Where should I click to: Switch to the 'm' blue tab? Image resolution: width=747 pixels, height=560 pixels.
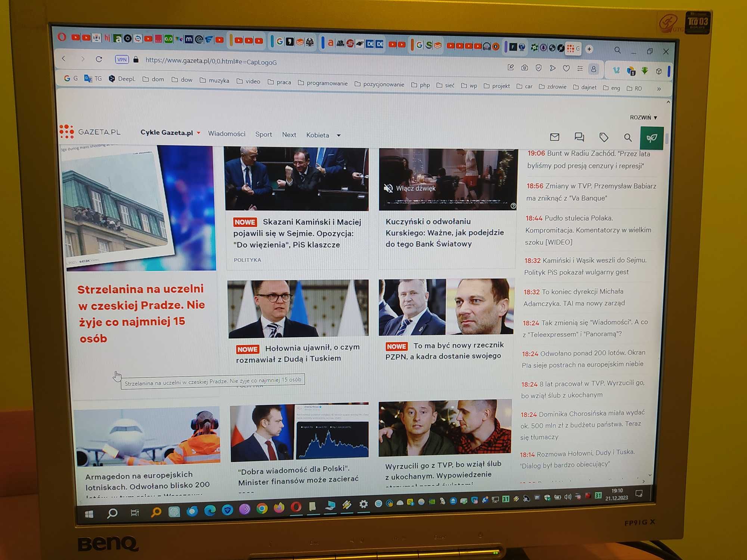[189, 39]
